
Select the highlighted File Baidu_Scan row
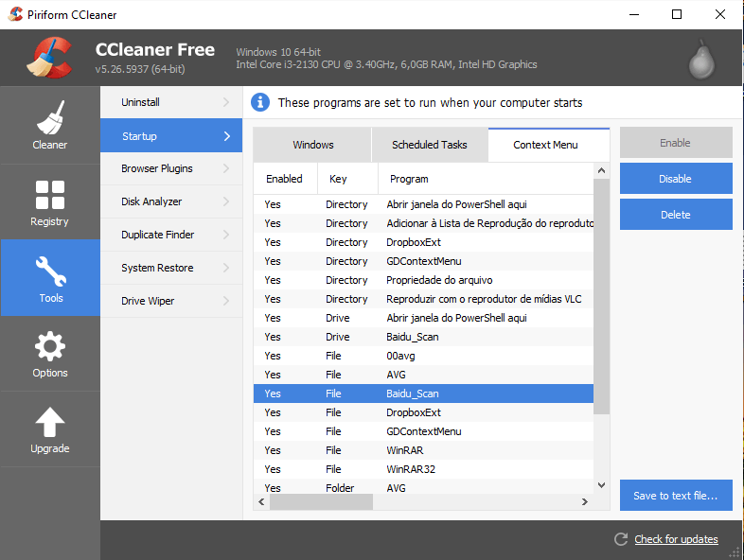coord(423,394)
